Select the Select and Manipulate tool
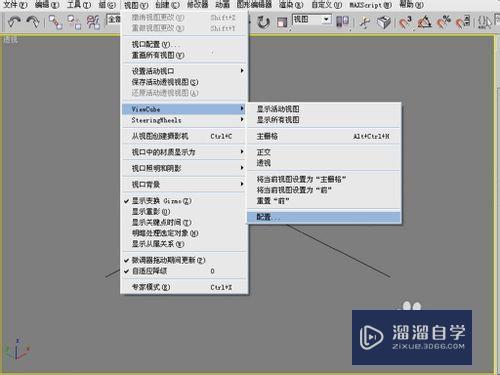 pos(365,22)
